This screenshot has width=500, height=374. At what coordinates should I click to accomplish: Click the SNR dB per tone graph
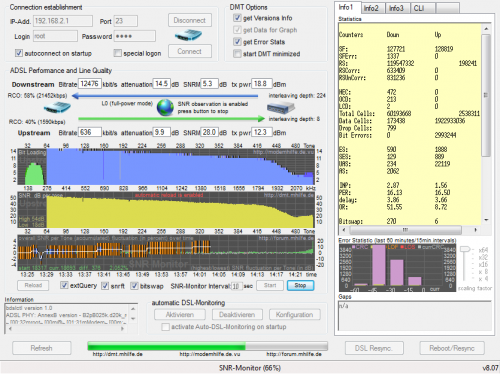(x=166, y=210)
